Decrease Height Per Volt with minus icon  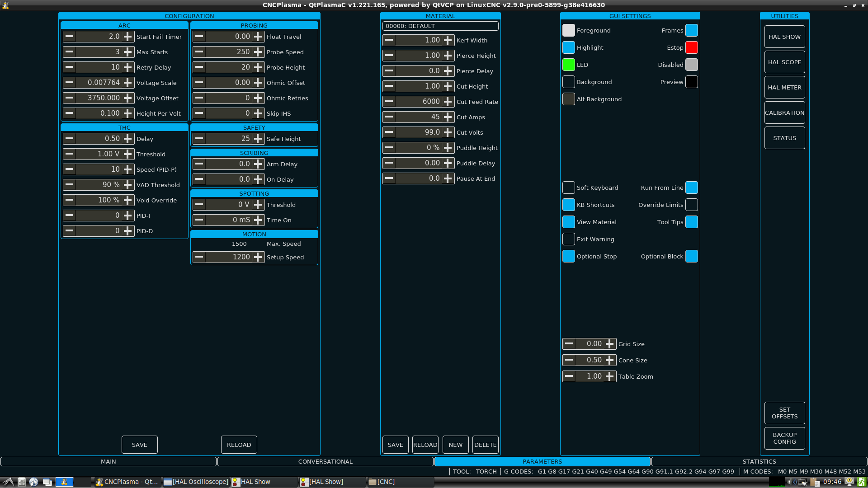point(69,113)
